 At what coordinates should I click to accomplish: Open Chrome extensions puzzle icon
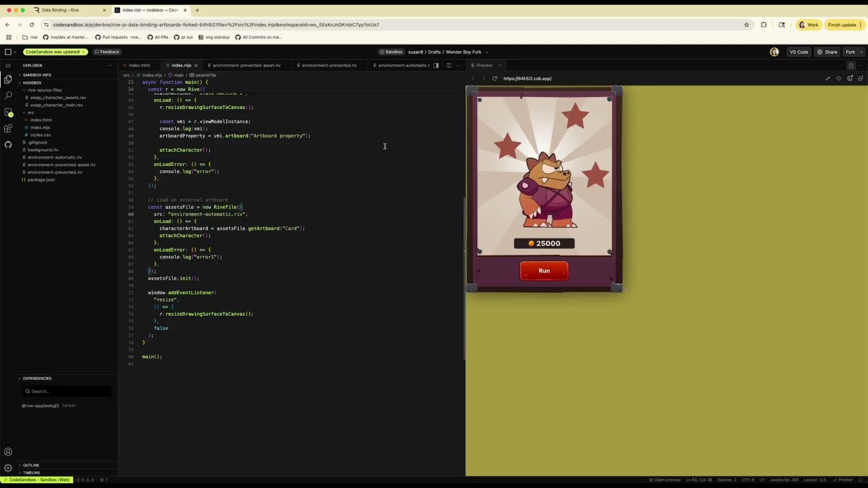tap(764, 25)
